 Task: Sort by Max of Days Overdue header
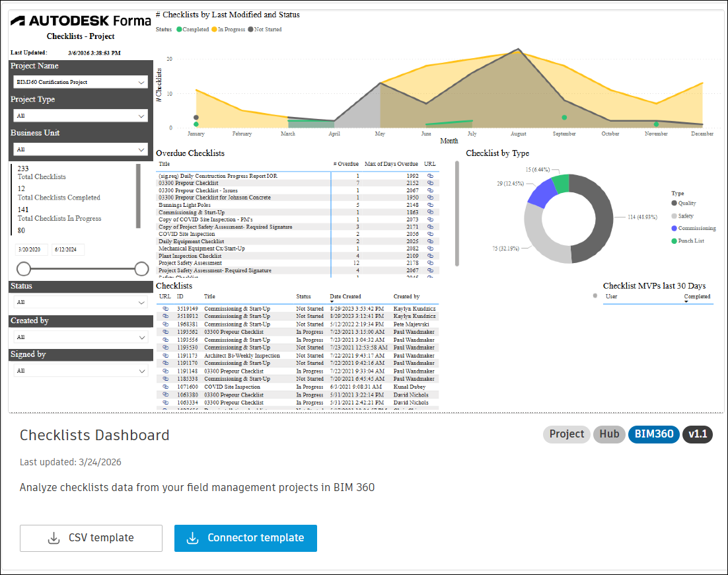(x=391, y=164)
